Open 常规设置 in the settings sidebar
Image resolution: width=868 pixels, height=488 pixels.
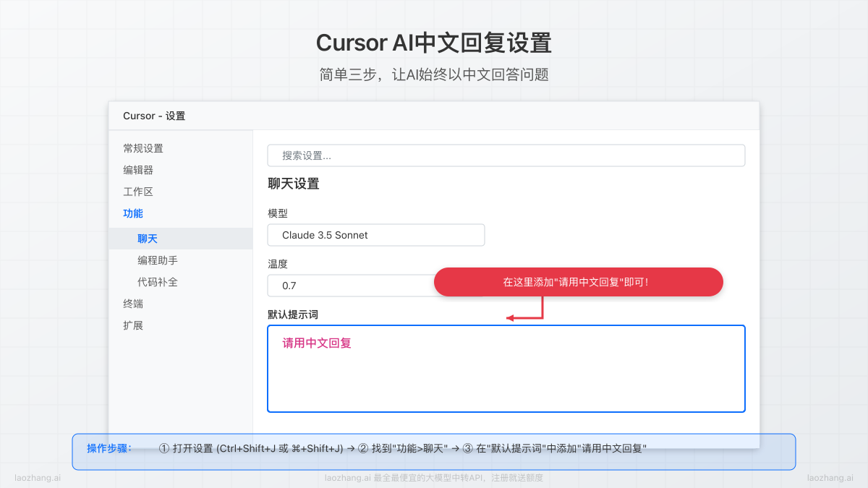pyautogui.click(x=143, y=148)
